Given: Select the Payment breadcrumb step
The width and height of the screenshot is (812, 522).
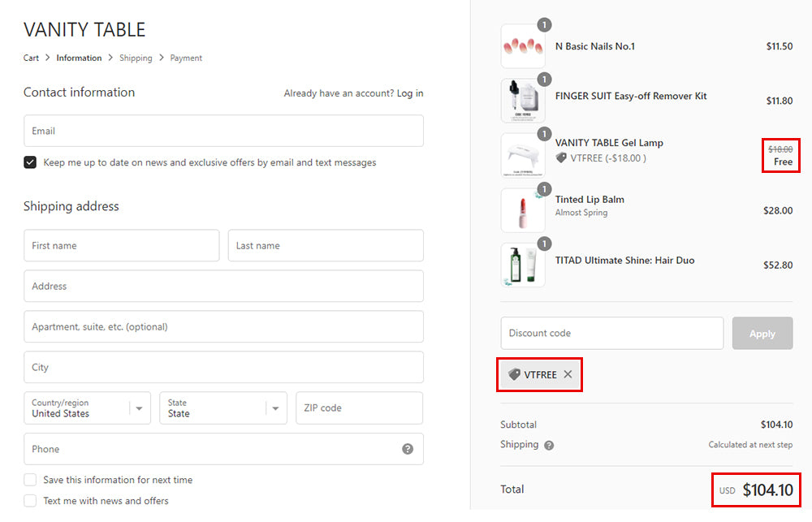Looking at the screenshot, I should (x=186, y=58).
